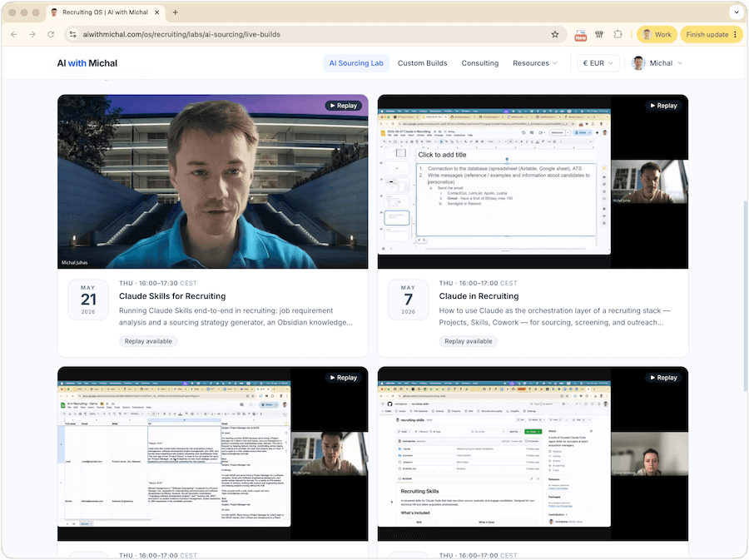Switch to the AI Sourcing Lab tab
This screenshot has width=749, height=560.
[356, 63]
